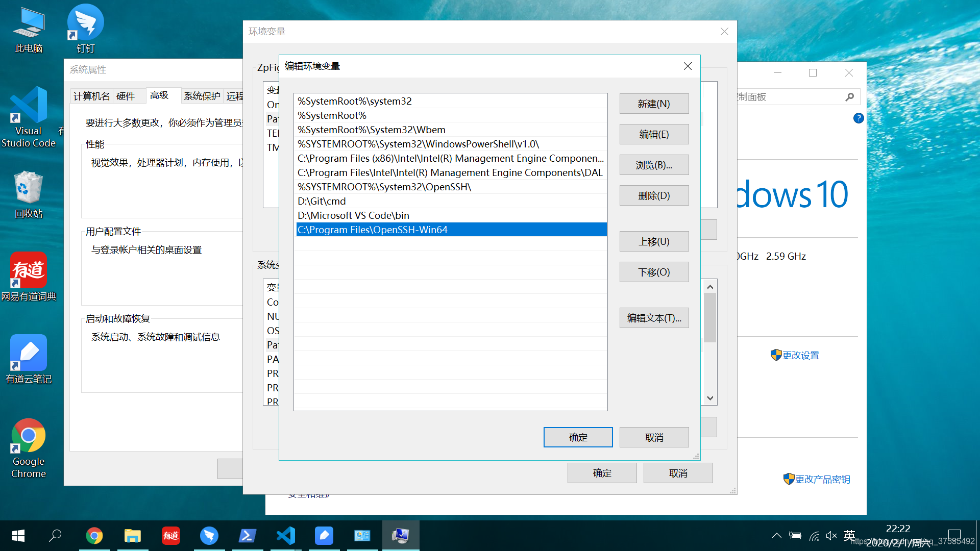Switch to the 硬件 tab in 系统属性
This screenshot has width=980, height=551.
(127, 96)
